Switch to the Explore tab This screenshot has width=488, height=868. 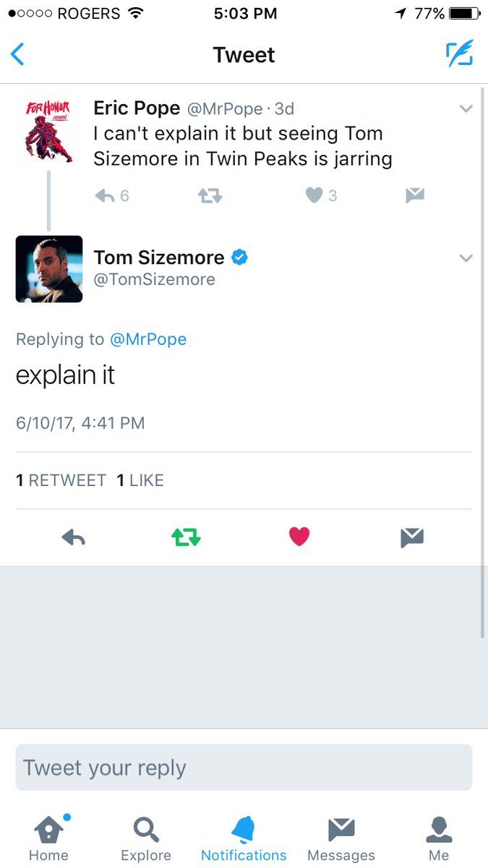click(x=146, y=838)
